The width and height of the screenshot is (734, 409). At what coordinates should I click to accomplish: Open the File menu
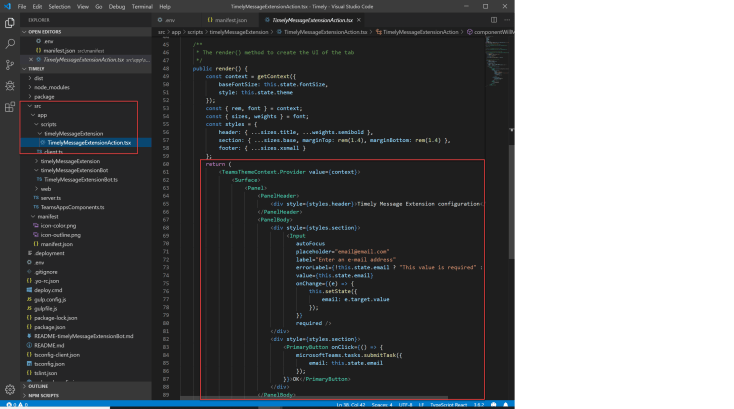pyautogui.click(x=22, y=7)
